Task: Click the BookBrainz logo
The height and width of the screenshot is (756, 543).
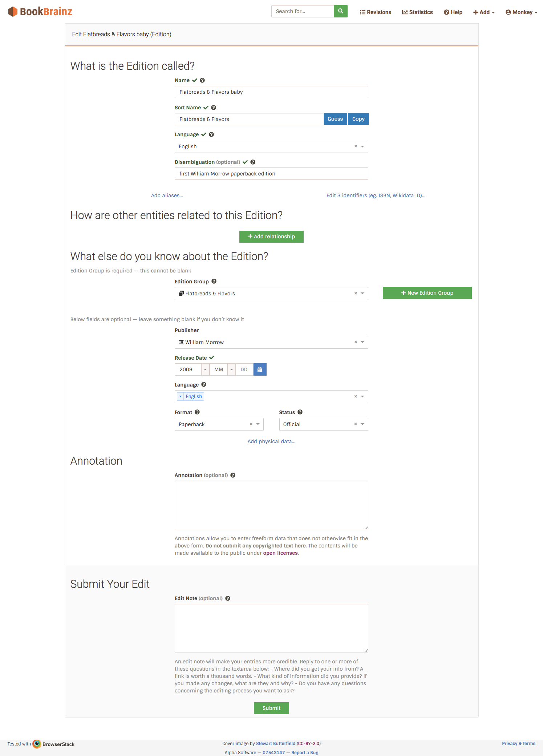Action: pos(40,12)
